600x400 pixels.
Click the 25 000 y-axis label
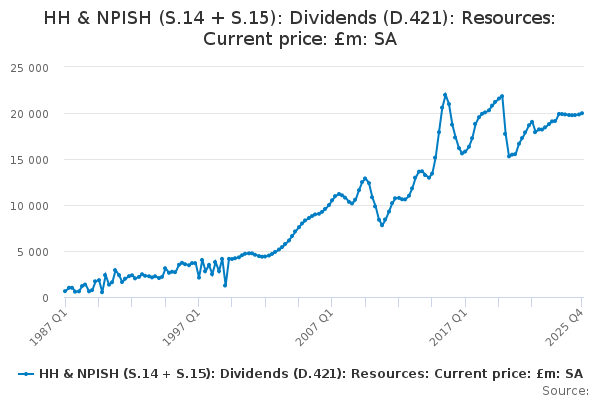tap(31, 68)
